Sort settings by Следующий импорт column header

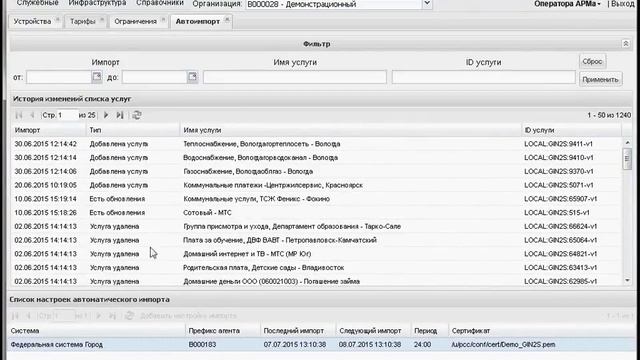(373, 331)
